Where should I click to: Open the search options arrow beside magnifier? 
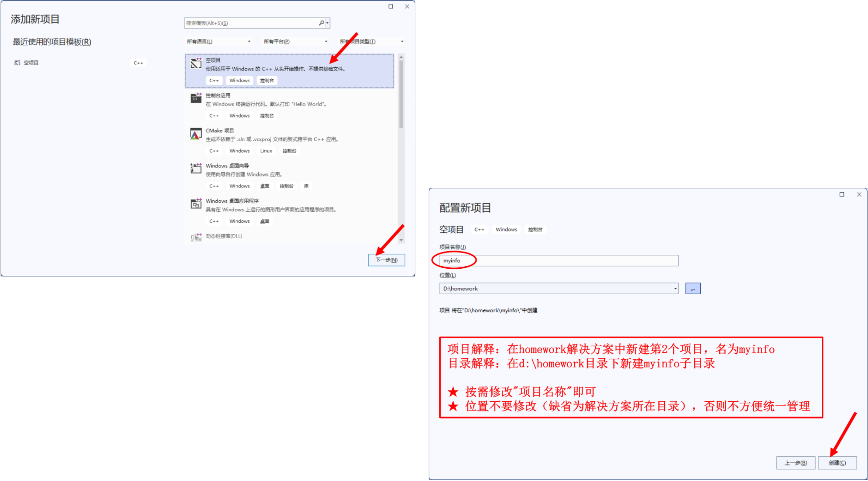(x=327, y=23)
